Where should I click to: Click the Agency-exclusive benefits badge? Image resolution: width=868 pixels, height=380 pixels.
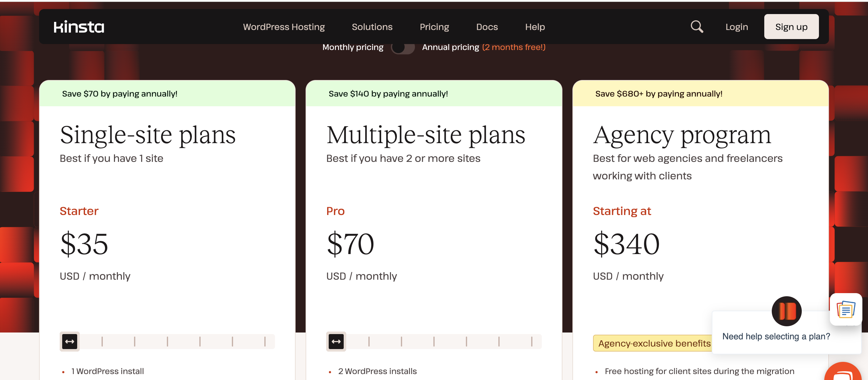(654, 343)
